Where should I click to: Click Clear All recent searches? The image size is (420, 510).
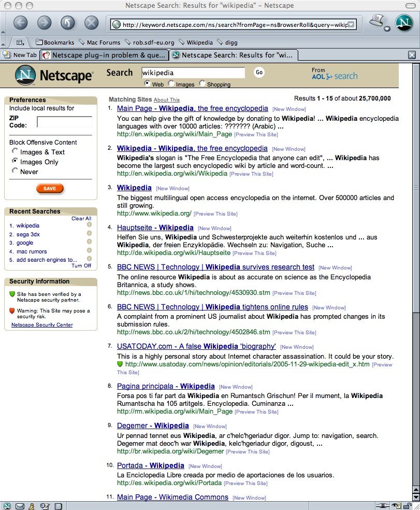[81, 219]
